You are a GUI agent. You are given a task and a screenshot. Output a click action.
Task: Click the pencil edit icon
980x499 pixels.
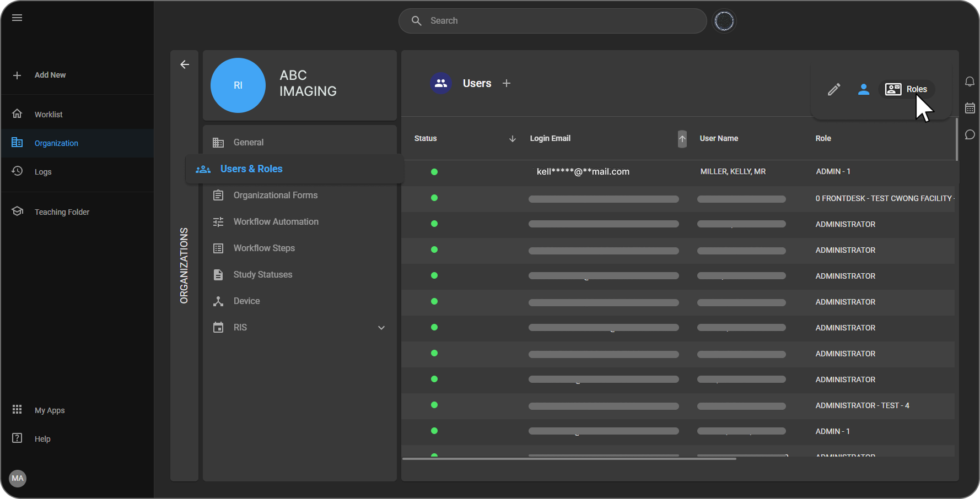(x=834, y=89)
